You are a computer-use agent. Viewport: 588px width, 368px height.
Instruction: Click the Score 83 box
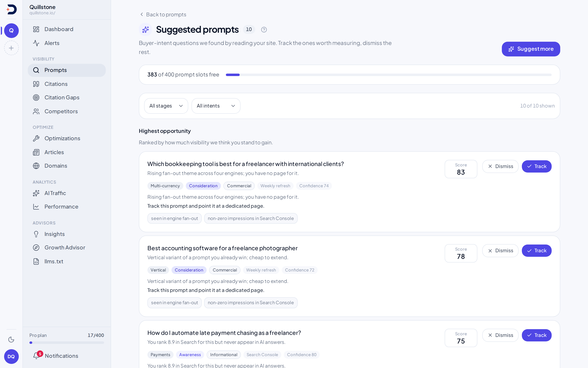tap(461, 169)
